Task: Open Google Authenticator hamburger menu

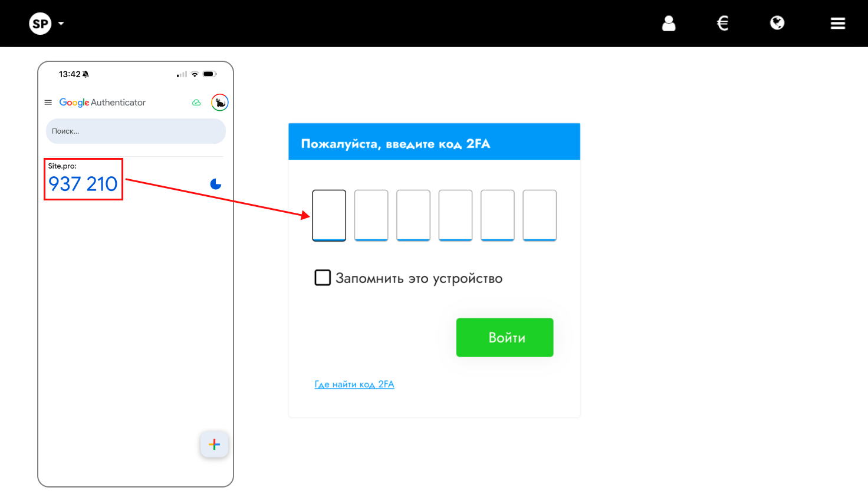Action: coord(48,103)
